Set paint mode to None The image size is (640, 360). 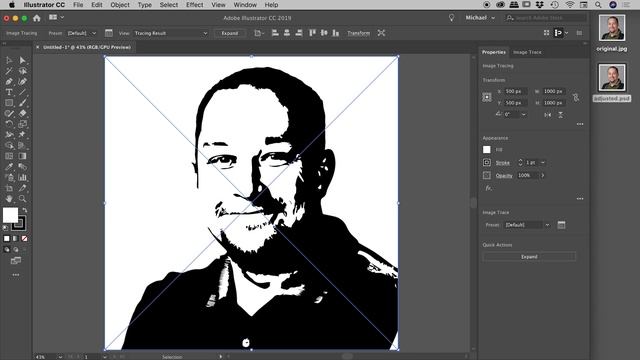(x=24, y=238)
